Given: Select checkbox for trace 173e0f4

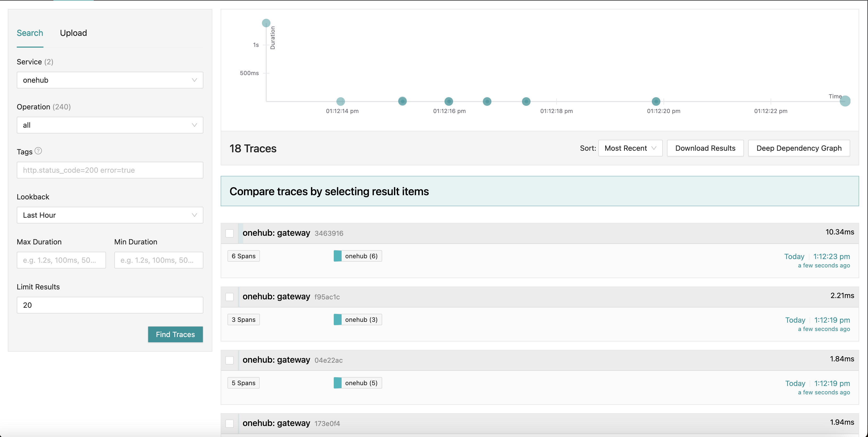Looking at the screenshot, I should click(230, 423).
